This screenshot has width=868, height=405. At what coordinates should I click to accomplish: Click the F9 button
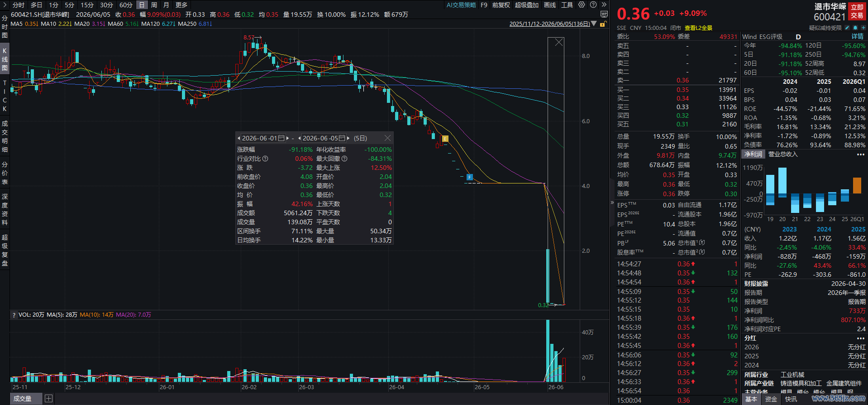point(484,5)
